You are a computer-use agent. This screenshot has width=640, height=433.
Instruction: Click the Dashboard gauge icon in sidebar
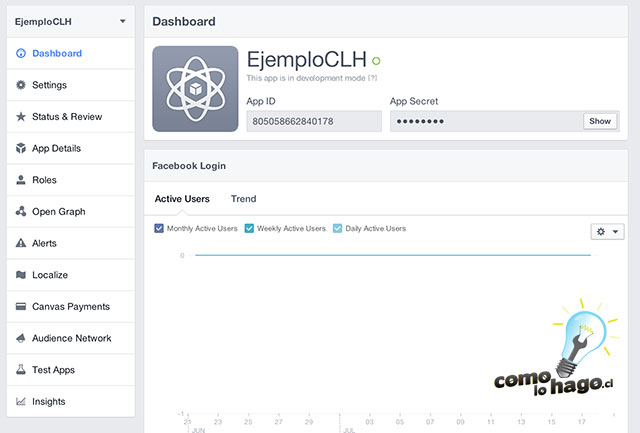[21, 53]
